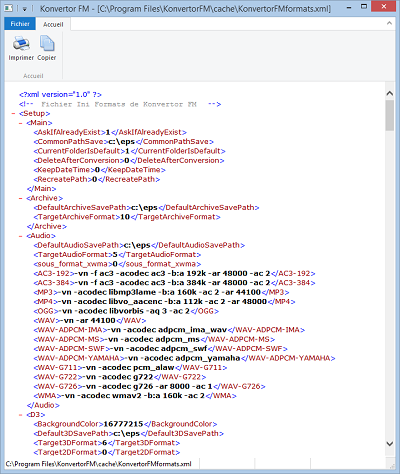Click the CurrentFolderIsDefault line

point(129,151)
